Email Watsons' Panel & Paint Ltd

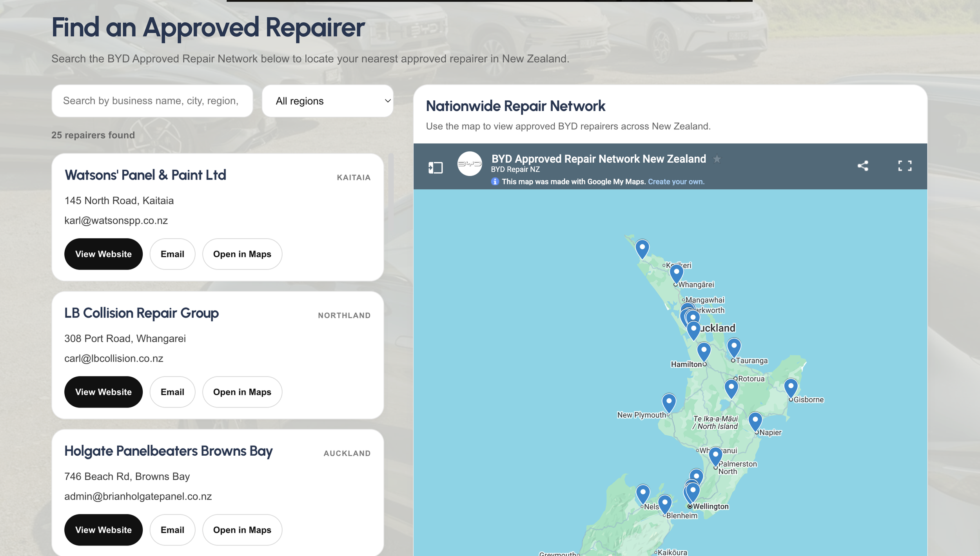coord(172,254)
